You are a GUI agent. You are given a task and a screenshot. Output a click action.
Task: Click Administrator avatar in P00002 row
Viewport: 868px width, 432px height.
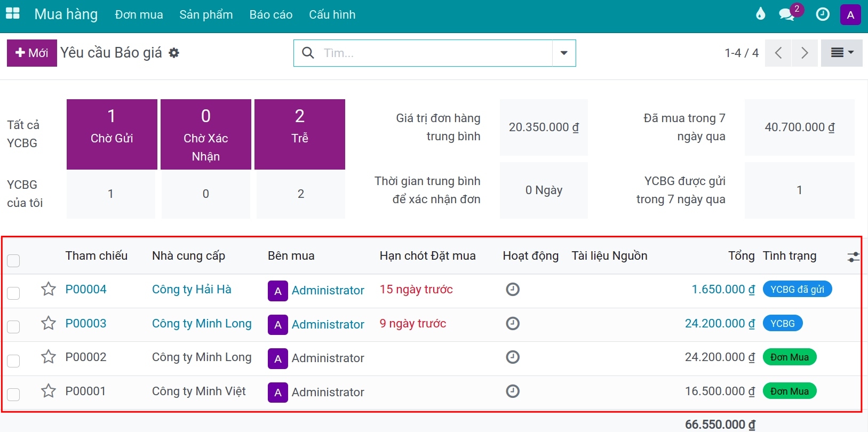[278, 358]
